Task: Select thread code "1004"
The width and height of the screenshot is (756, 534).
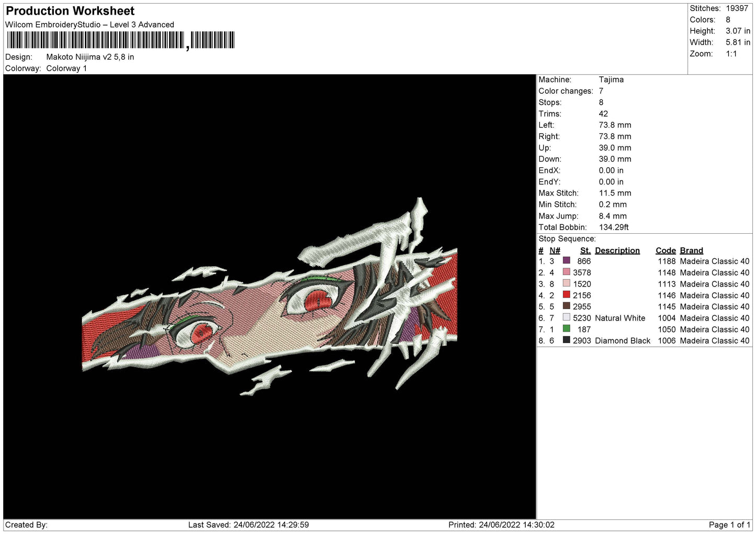Action: pyautogui.click(x=667, y=318)
